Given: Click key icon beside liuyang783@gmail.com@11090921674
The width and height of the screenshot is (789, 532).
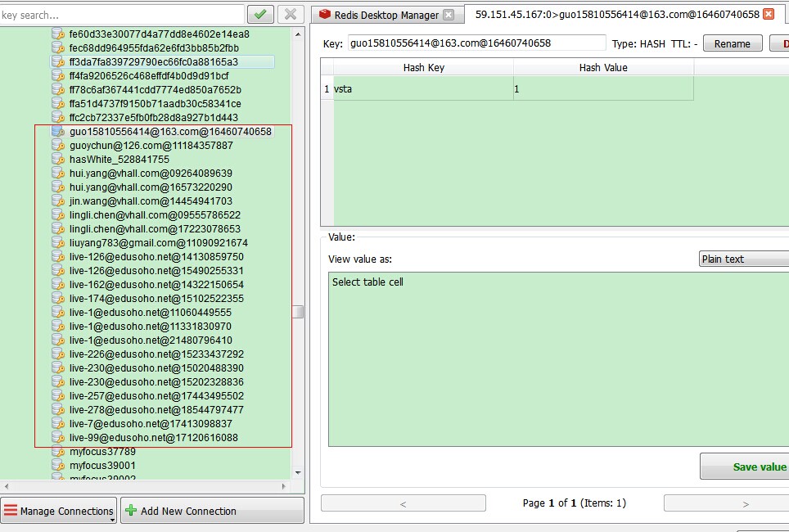Looking at the screenshot, I should click(58, 242).
